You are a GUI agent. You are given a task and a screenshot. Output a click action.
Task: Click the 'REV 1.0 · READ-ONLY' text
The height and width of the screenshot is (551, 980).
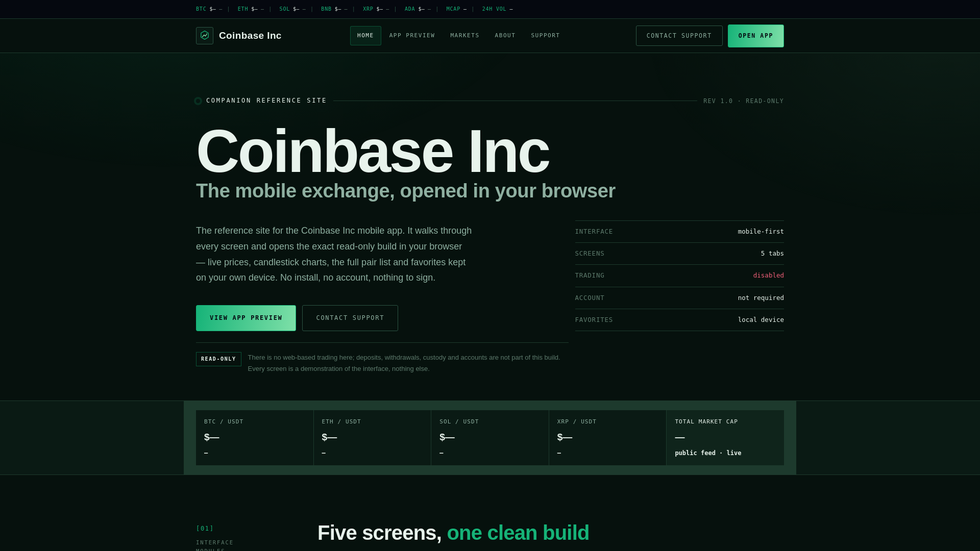click(x=744, y=101)
